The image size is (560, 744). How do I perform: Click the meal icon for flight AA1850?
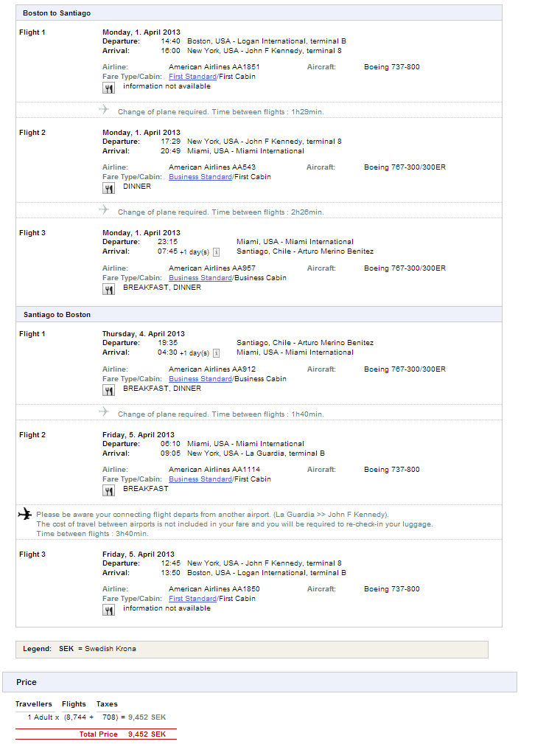tap(108, 610)
